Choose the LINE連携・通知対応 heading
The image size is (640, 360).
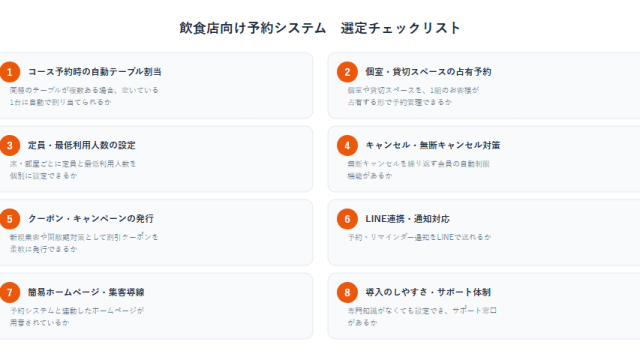(x=407, y=219)
